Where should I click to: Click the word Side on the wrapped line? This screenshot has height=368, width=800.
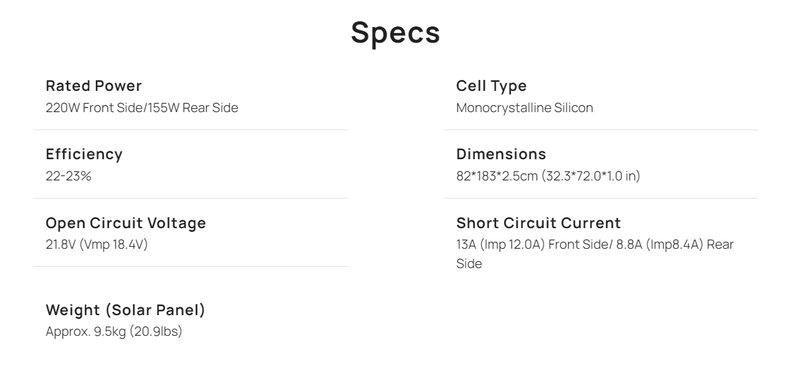coord(469,264)
